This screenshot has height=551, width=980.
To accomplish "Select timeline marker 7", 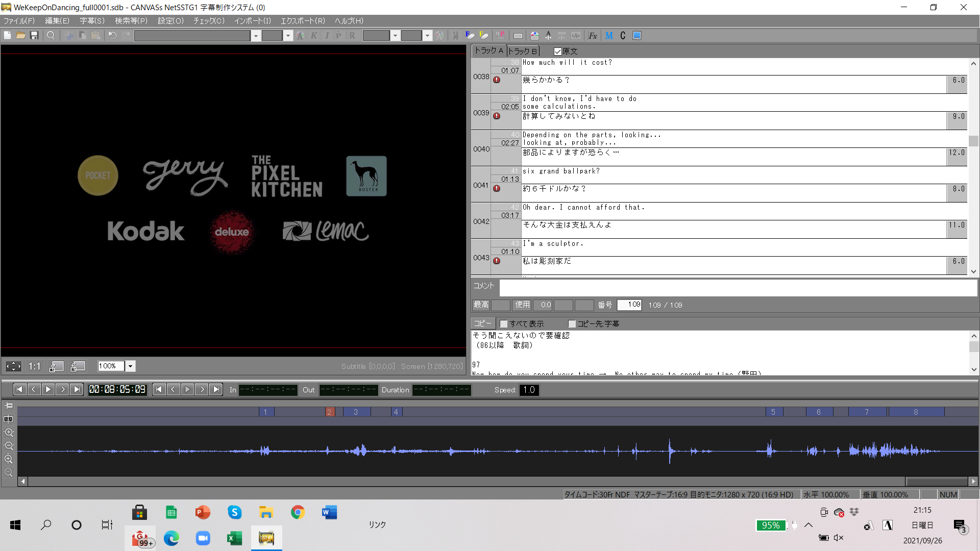I will point(867,412).
